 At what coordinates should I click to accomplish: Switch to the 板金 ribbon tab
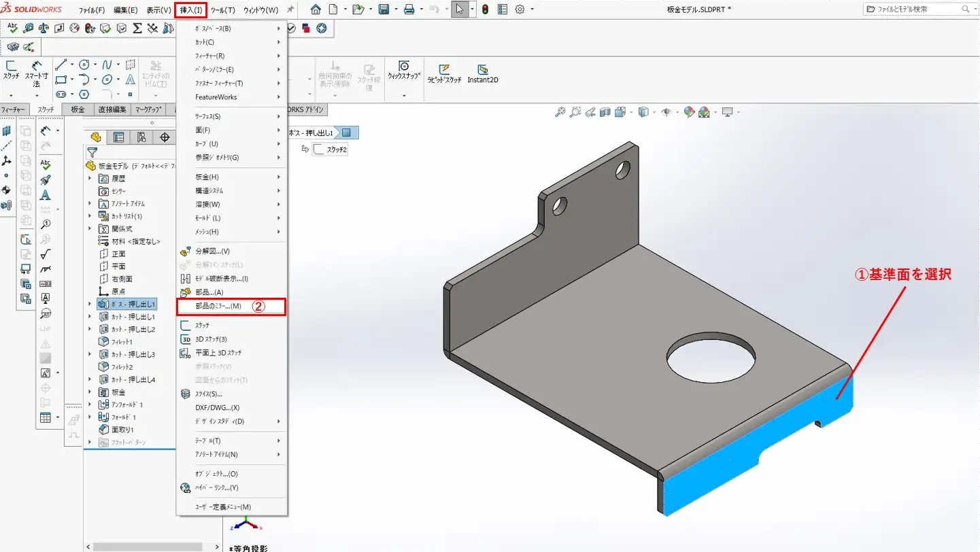tap(78, 109)
